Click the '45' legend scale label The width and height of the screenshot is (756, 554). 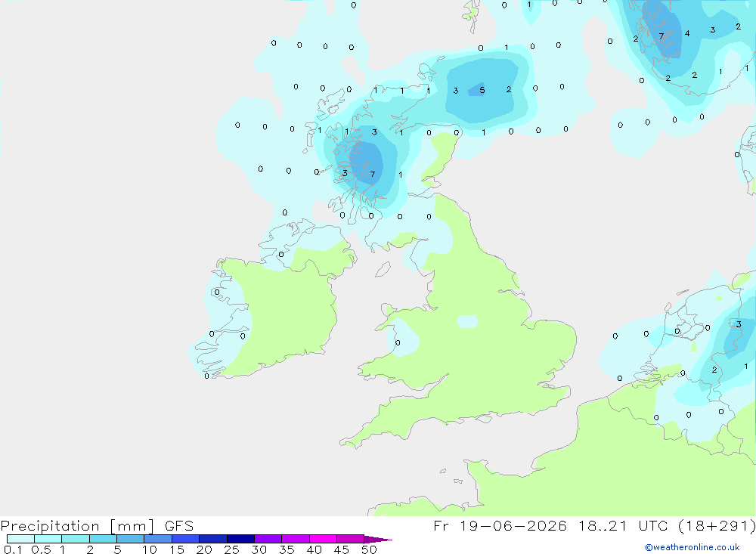tap(342, 549)
